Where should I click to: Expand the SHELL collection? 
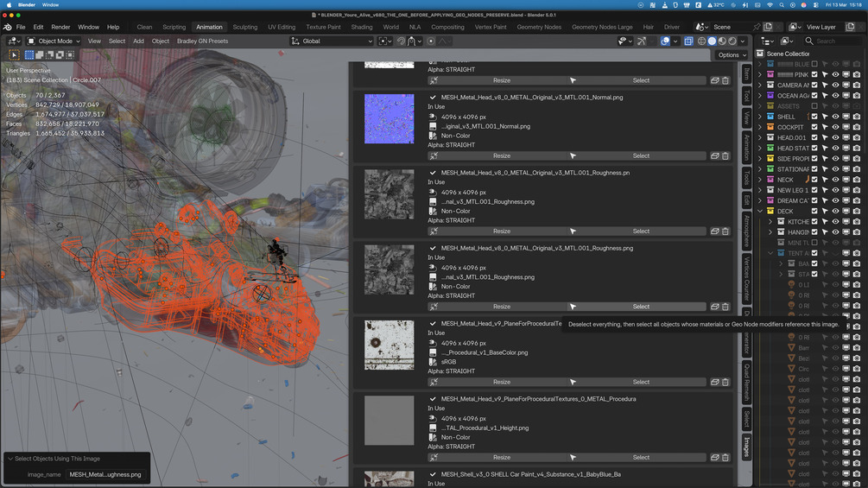point(760,117)
